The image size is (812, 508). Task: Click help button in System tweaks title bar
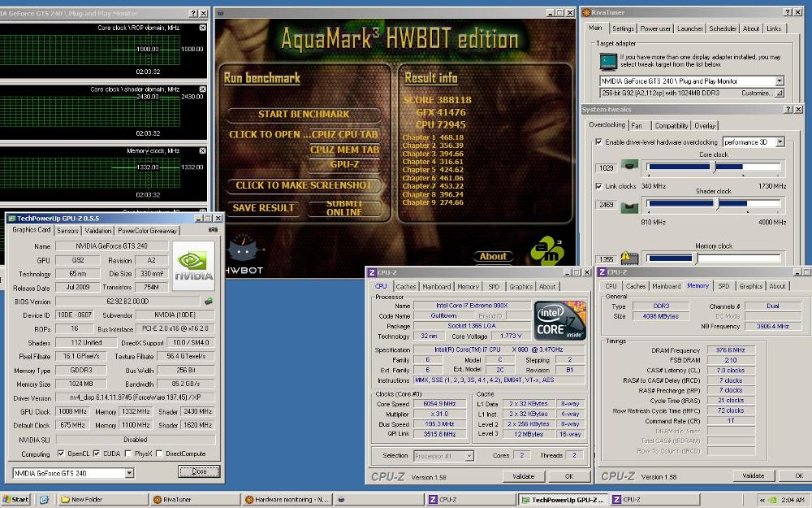(x=788, y=110)
